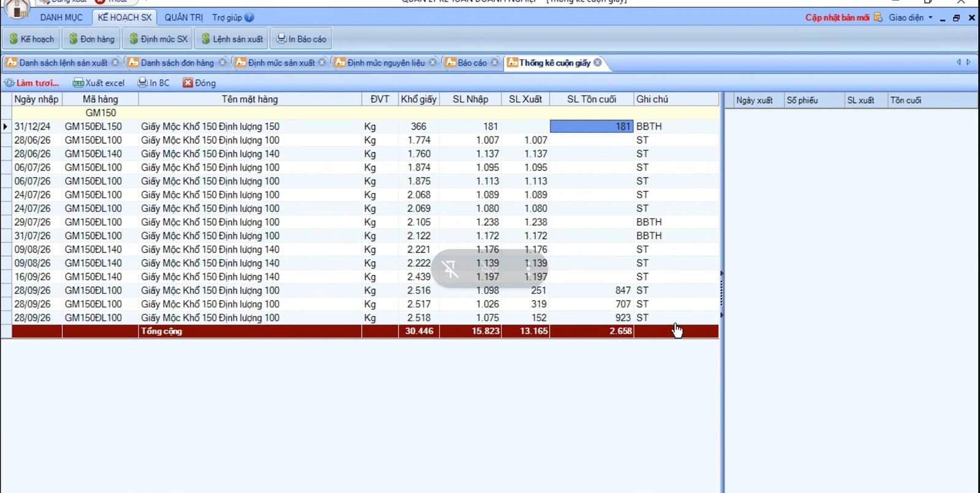Open Trợ giúp help icon
The image size is (980, 493).
pos(249,18)
